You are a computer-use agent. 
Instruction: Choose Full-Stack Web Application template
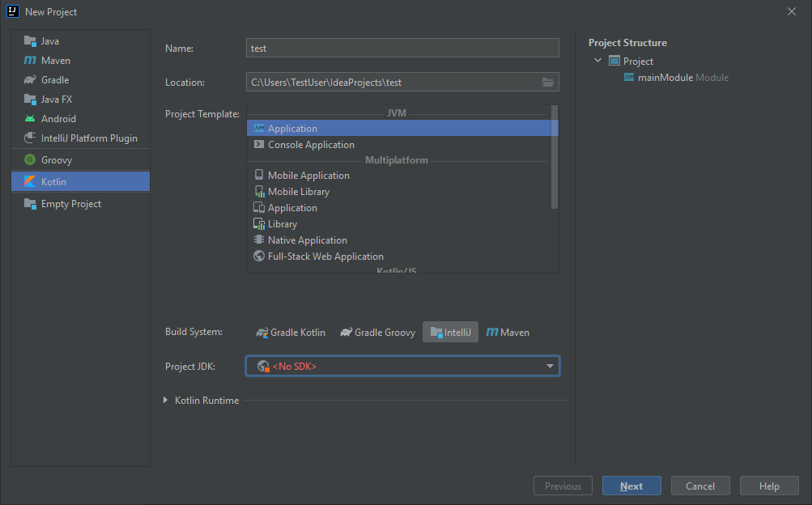[x=325, y=257]
